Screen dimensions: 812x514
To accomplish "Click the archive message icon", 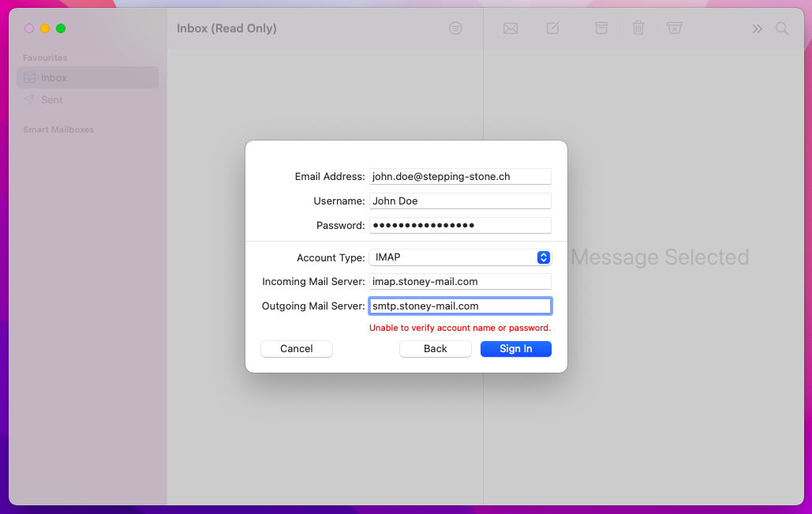I will [x=601, y=28].
